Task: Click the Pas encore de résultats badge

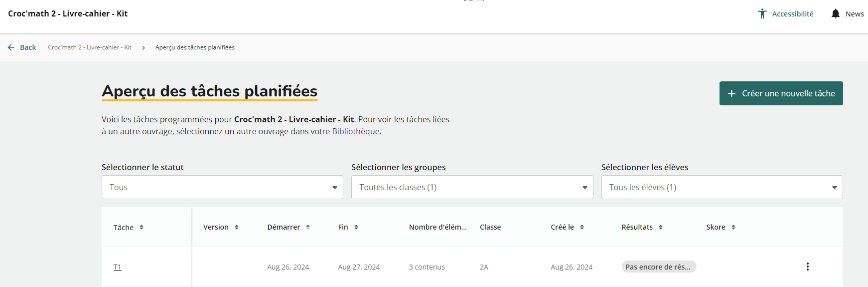Action: pos(659,267)
